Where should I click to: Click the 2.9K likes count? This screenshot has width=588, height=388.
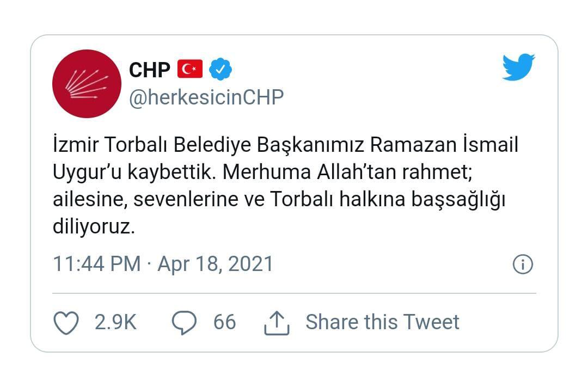tap(115, 322)
